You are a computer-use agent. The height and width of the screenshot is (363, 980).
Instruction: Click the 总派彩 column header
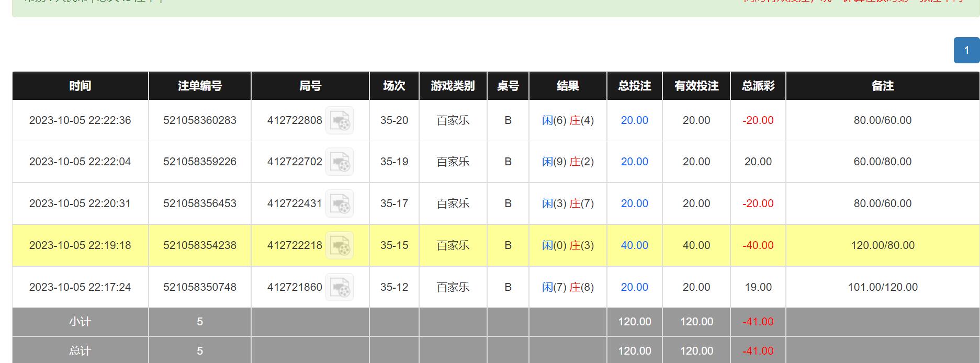758,86
